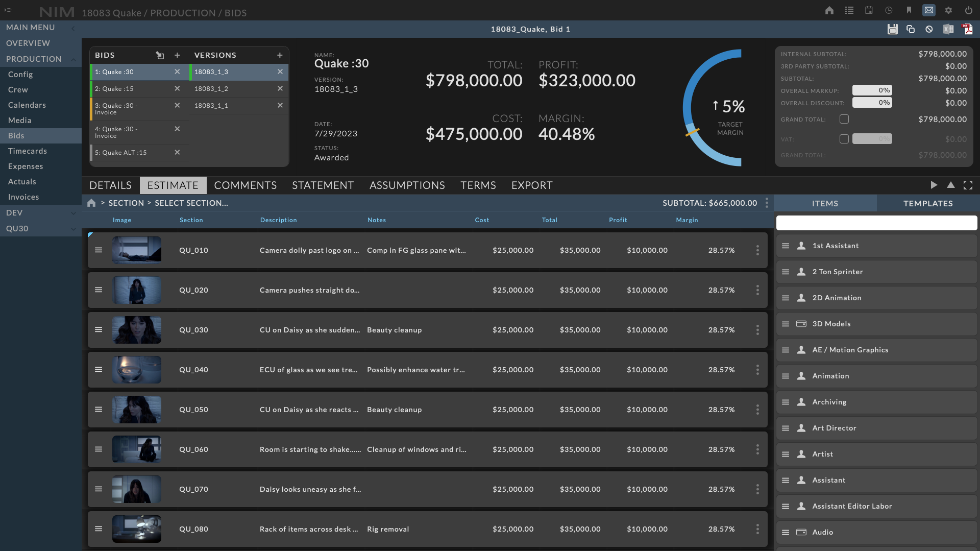Open the Timecards page in sidebar

[28, 151]
